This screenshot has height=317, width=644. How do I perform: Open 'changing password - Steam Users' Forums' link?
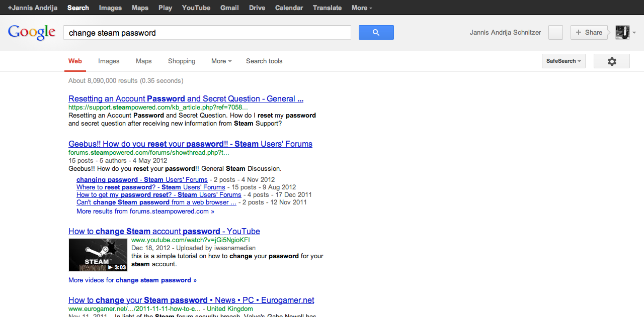click(142, 179)
